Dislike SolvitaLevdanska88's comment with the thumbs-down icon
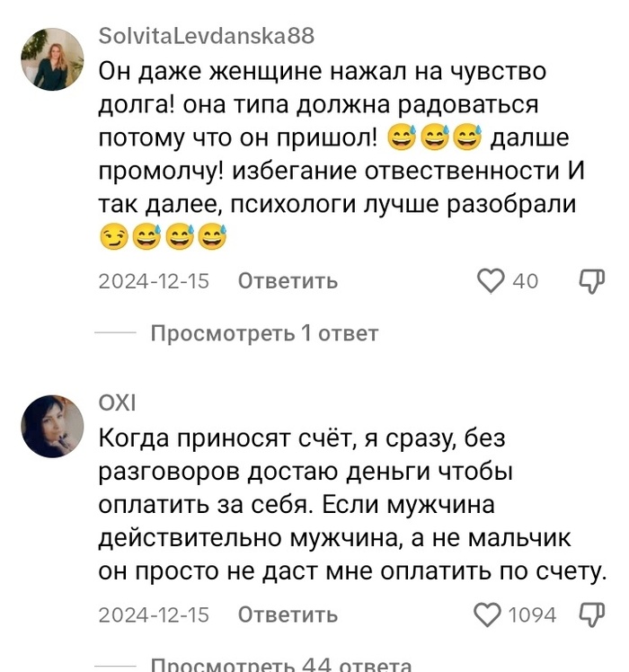629x672 pixels. click(590, 281)
